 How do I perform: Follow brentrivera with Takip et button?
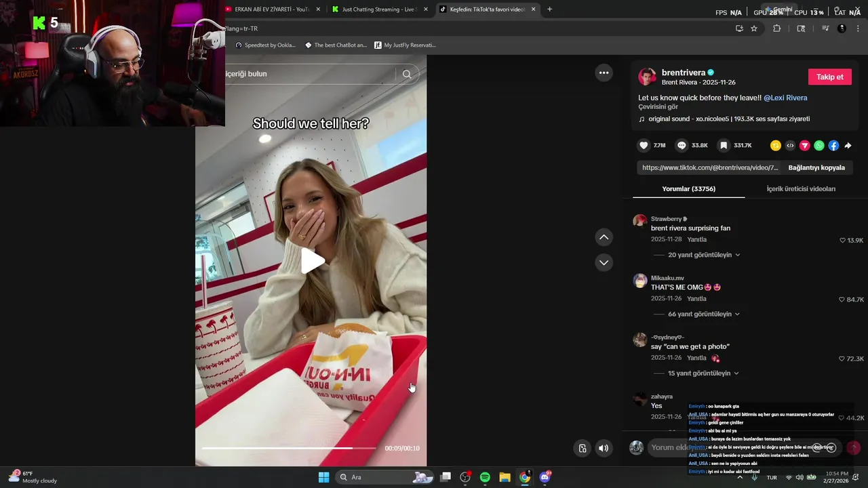tap(829, 77)
